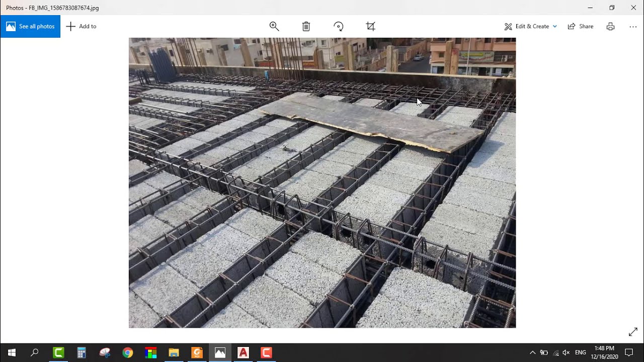Open AutoCAD from the taskbar
Viewport: 644px width, 362px height.
click(243, 352)
